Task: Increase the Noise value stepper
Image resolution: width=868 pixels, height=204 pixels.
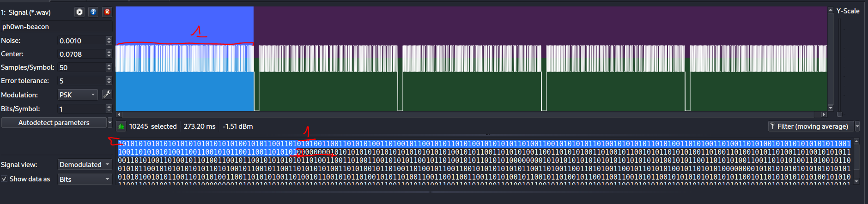Action: point(109,39)
